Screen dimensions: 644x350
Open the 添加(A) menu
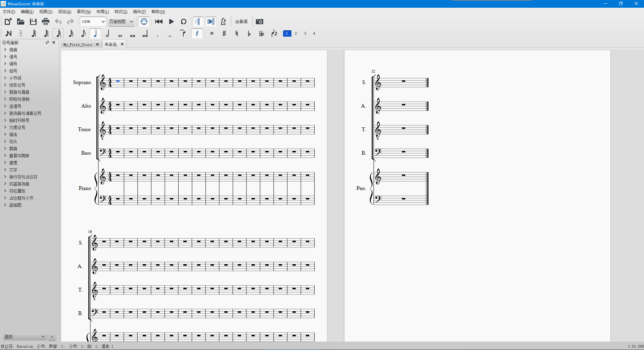[x=64, y=12]
